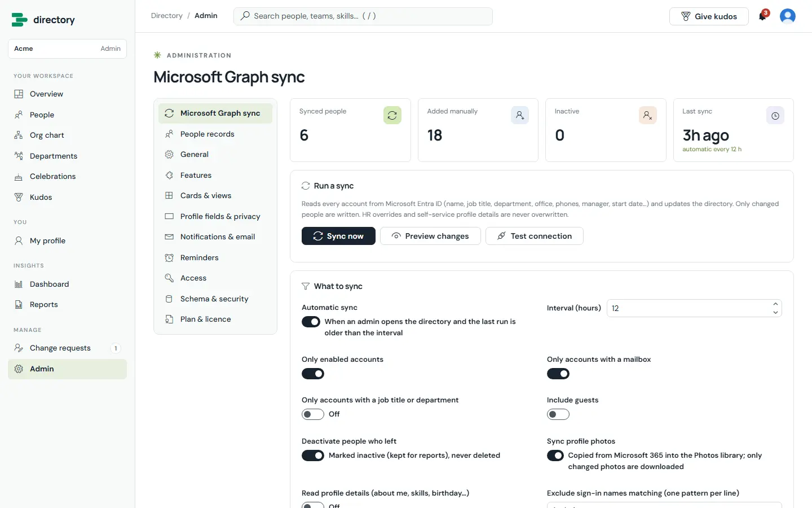This screenshot has height=508, width=812.
Task: Click Test connection button
Action: pos(535,236)
